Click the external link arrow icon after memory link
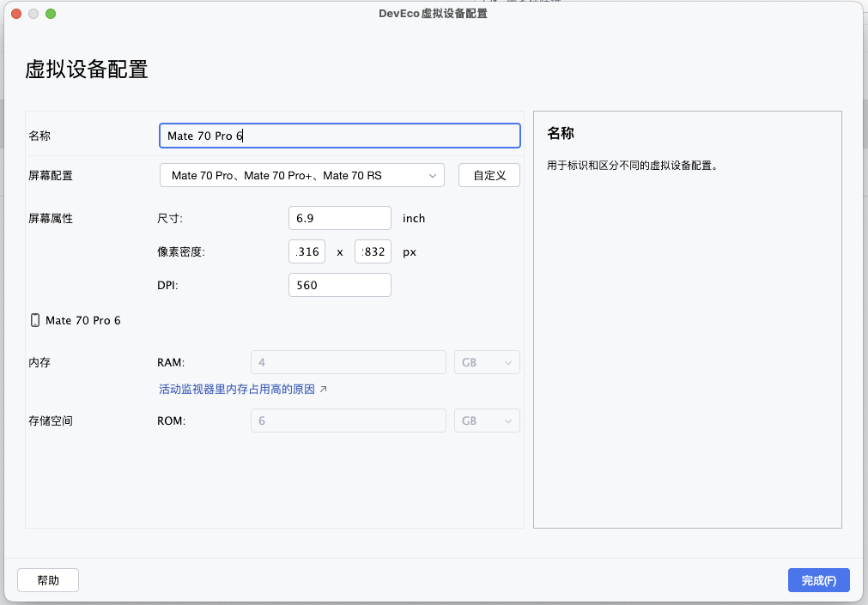The width and height of the screenshot is (868, 605). point(324,389)
